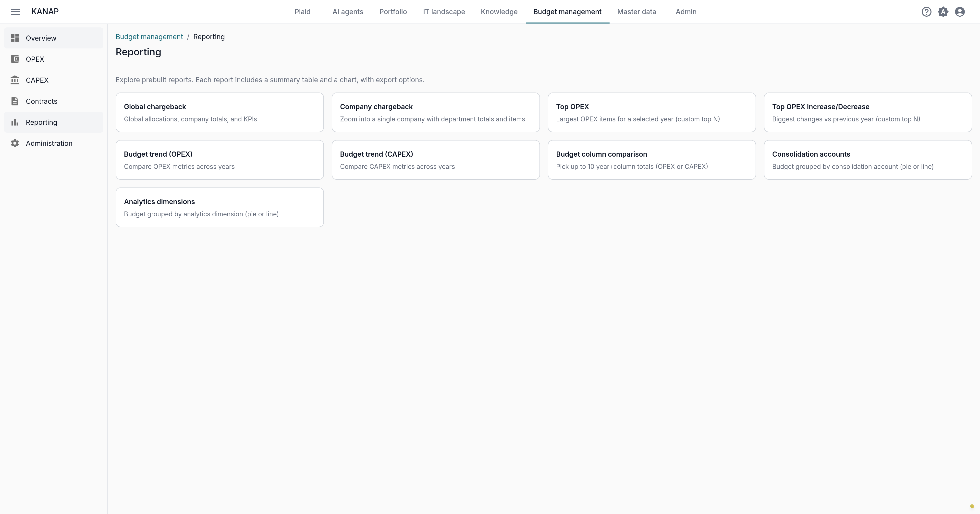The width and height of the screenshot is (980, 514).
Task: Open the Analytics dimensions report card
Action: [x=220, y=207]
